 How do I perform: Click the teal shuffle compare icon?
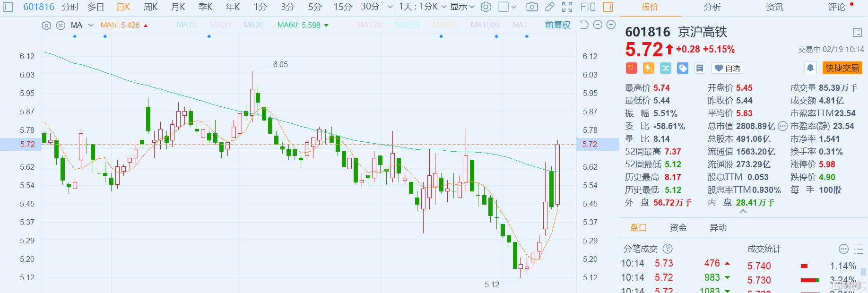click(666, 68)
